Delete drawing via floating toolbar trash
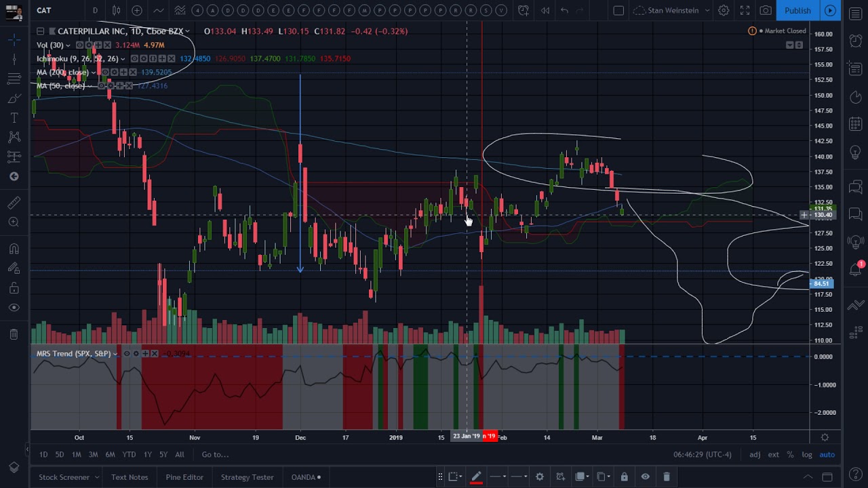The image size is (868, 488). click(667, 477)
